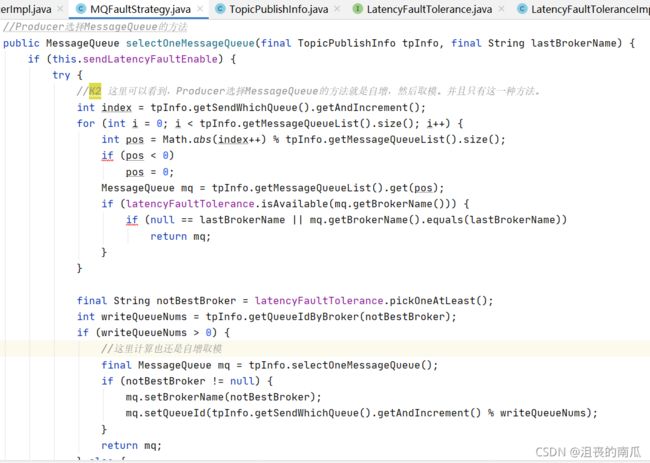Click the for keyword of the loop
Viewport: 650px width, 463px height.
86,124
